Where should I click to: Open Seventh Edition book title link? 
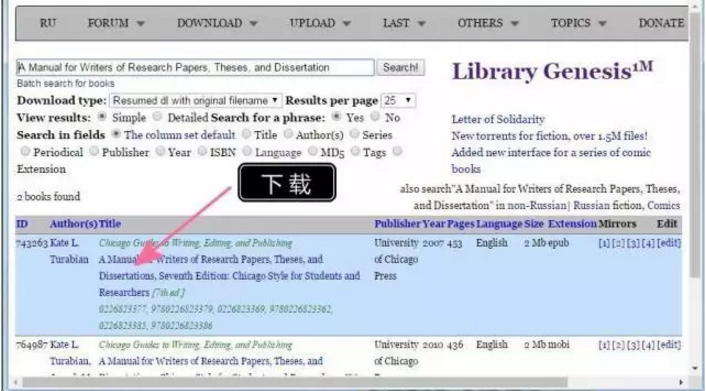coord(229,276)
